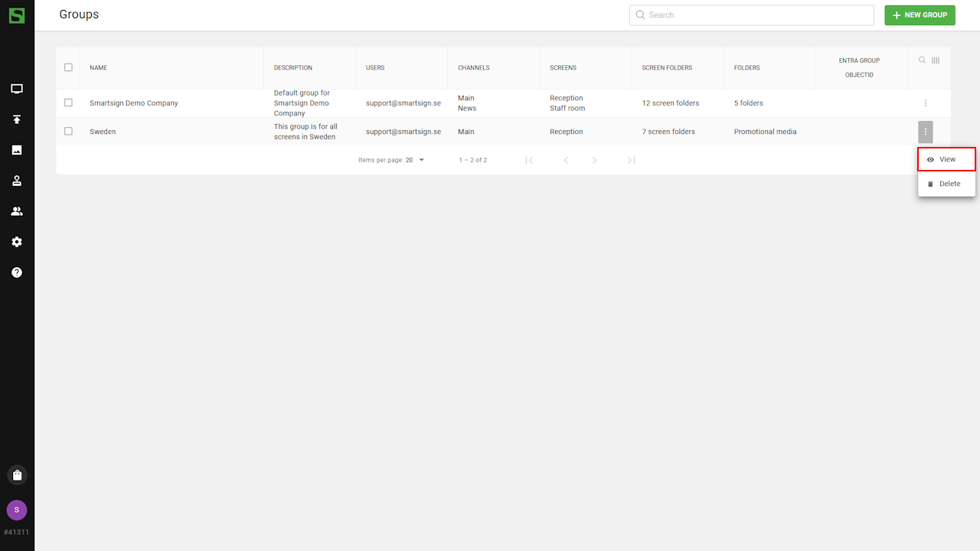980x551 pixels.
Task: Select the Sweden row checkbox
Action: pyautogui.click(x=68, y=132)
